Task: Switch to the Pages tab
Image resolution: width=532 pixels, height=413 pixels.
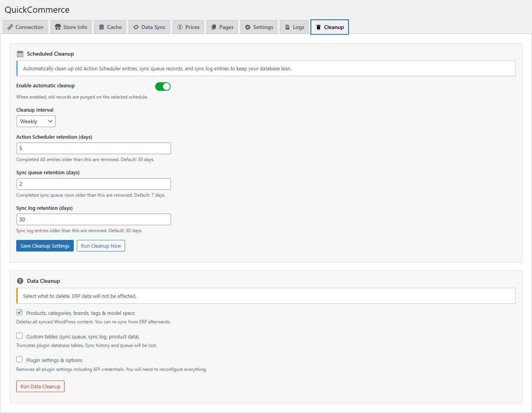Action: [x=222, y=27]
